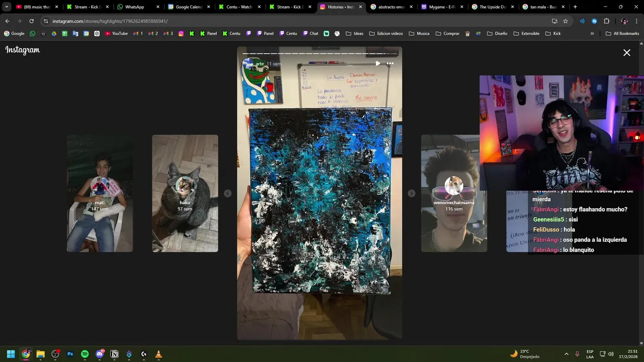644x362 pixels.
Task: Expand the tab search dropdown
Action: pos(7,7)
